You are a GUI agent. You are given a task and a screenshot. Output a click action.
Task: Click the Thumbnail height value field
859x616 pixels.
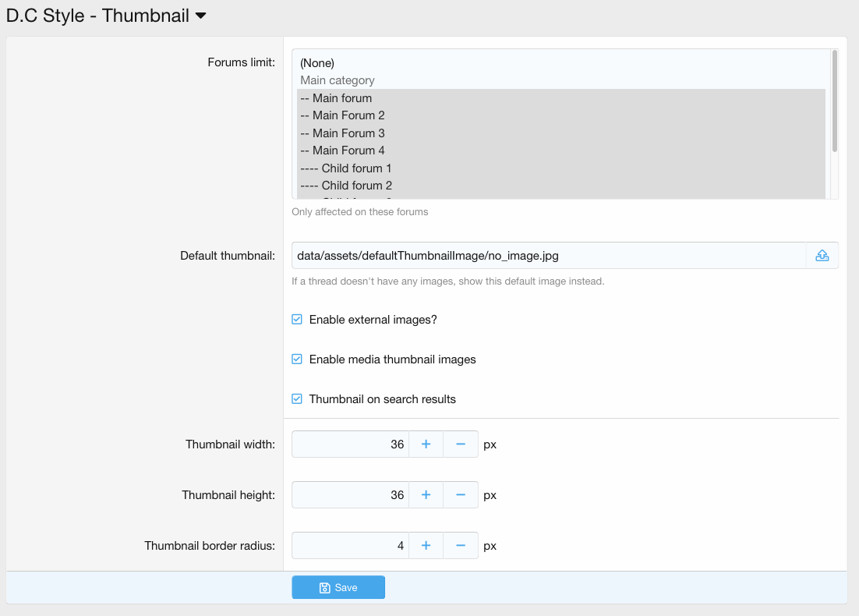pyautogui.click(x=350, y=495)
